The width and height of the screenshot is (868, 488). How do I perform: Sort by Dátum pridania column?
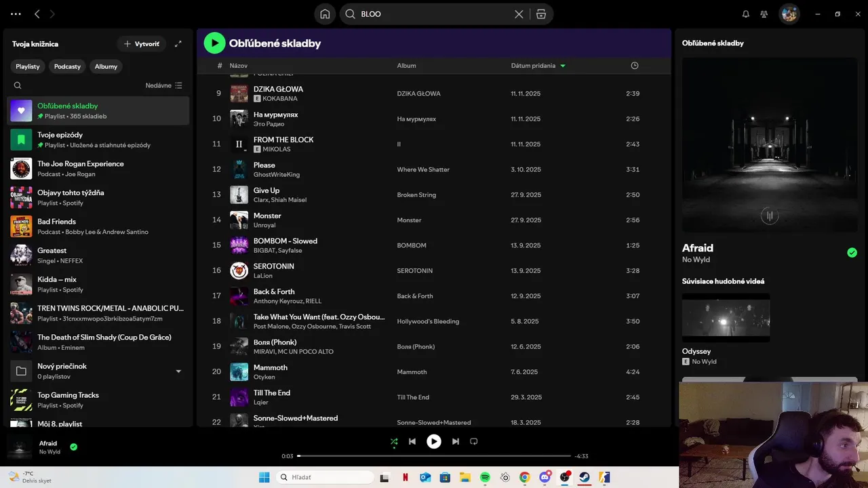pyautogui.click(x=538, y=66)
